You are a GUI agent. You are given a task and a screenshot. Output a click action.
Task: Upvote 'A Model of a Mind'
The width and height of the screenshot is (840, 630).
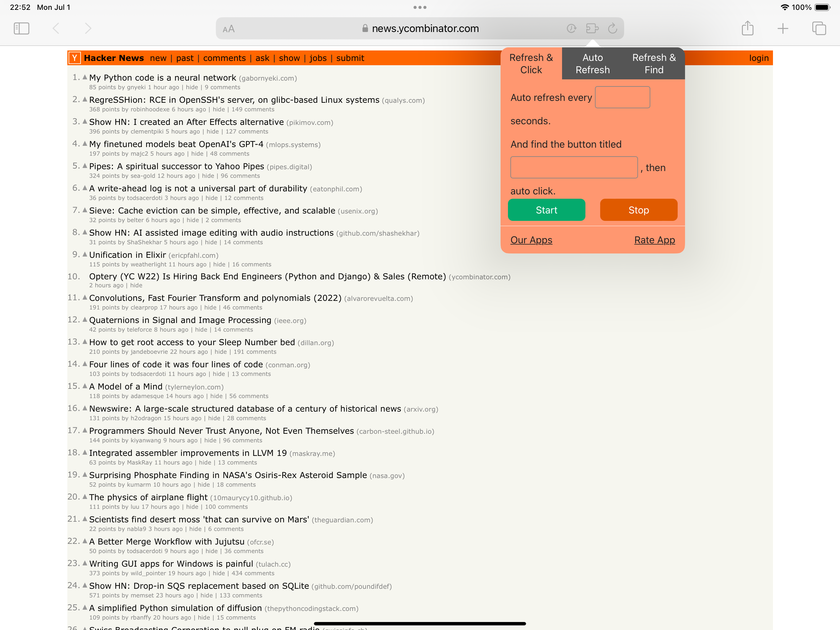(85, 386)
